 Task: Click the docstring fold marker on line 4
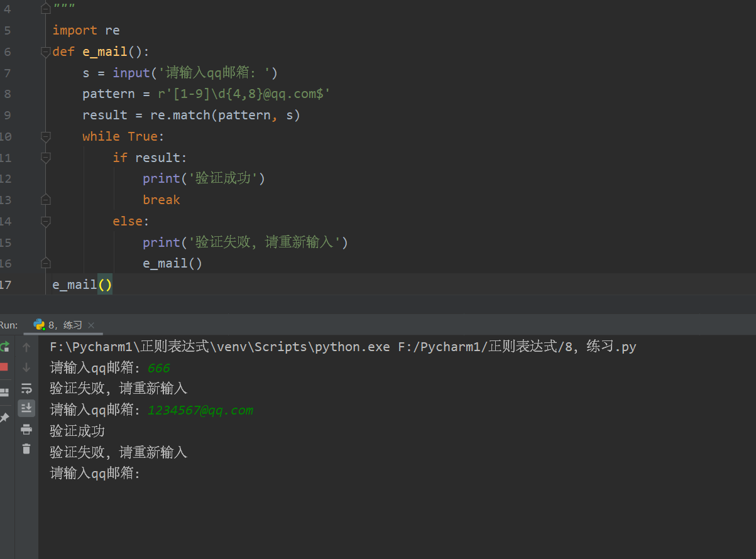(x=45, y=8)
